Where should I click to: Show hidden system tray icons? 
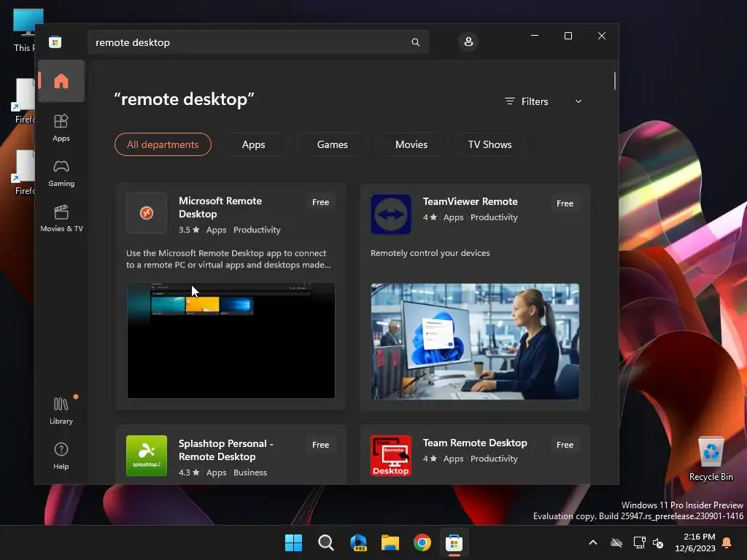[593, 542]
